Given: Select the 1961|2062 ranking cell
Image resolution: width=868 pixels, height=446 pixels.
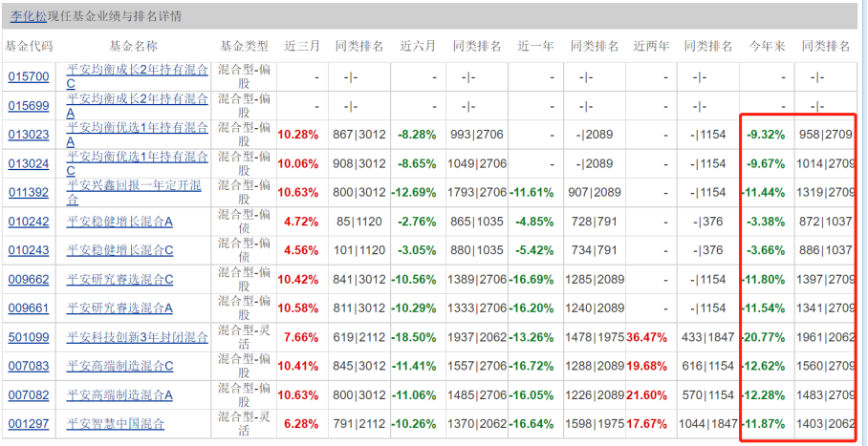Looking at the screenshot, I should [x=828, y=337].
